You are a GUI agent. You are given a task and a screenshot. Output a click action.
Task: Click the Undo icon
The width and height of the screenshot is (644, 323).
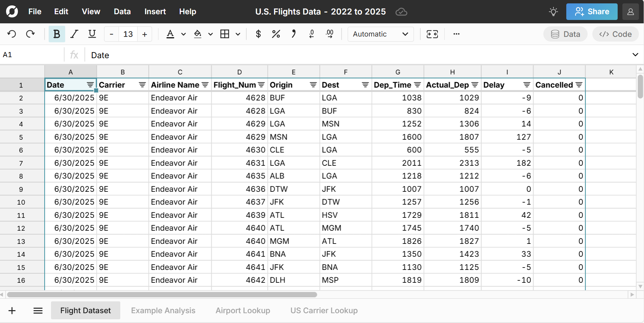tap(11, 34)
